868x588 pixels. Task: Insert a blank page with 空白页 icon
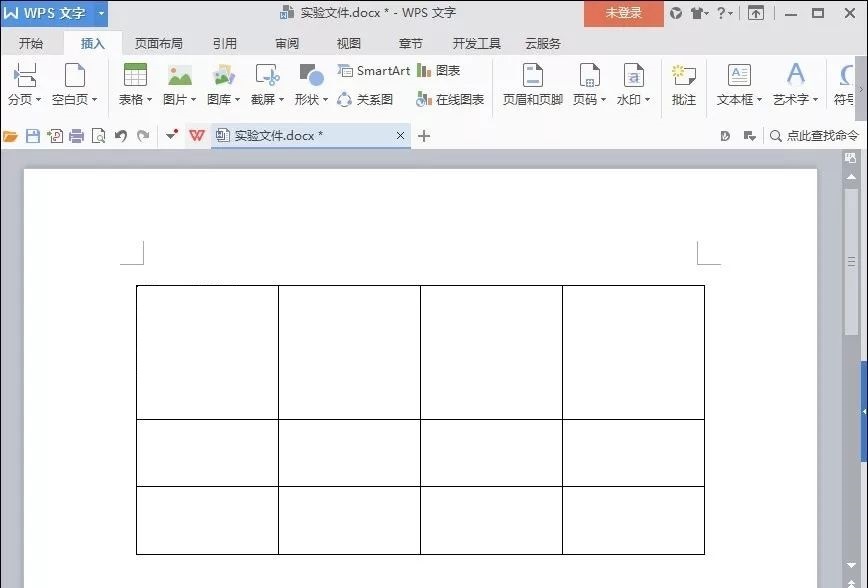click(x=75, y=75)
